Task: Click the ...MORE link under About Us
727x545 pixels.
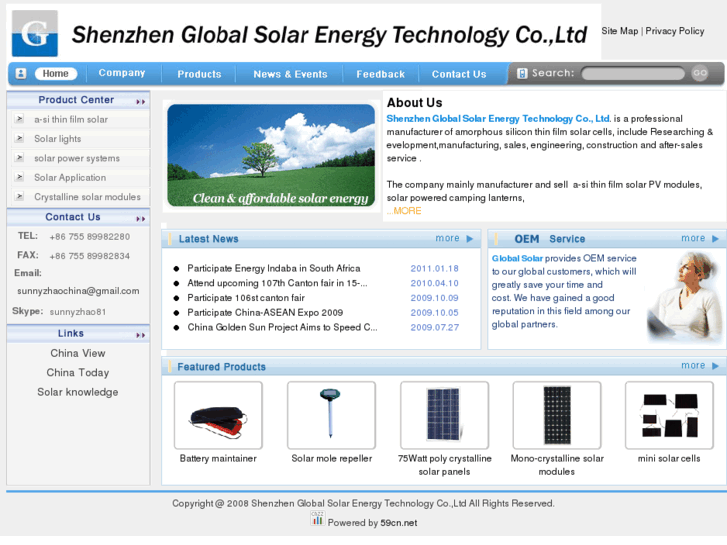Action: coord(404,211)
